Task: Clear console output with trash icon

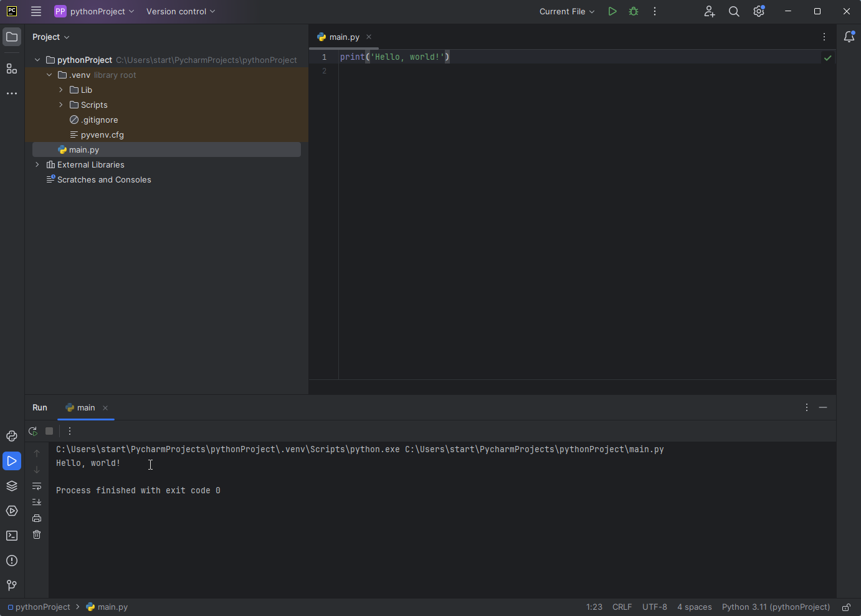Action: 37,534
